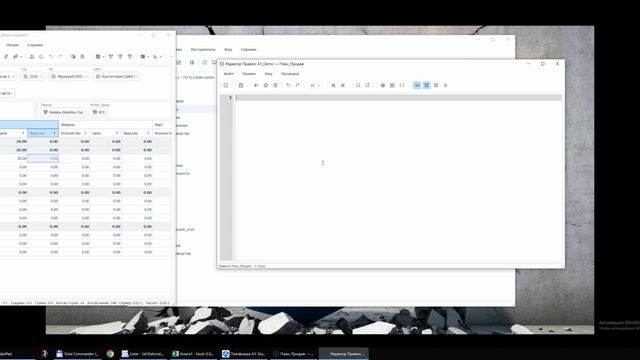Click the Февраль column group header
The height and width of the screenshot is (360, 640).
(106, 124)
